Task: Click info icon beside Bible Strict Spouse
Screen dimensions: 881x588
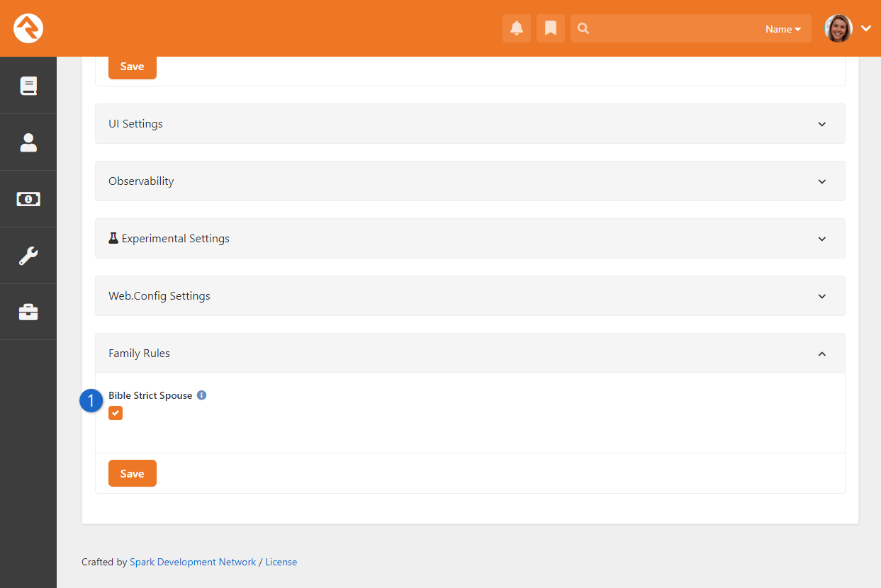Action: pyautogui.click(x=201, y=395)
